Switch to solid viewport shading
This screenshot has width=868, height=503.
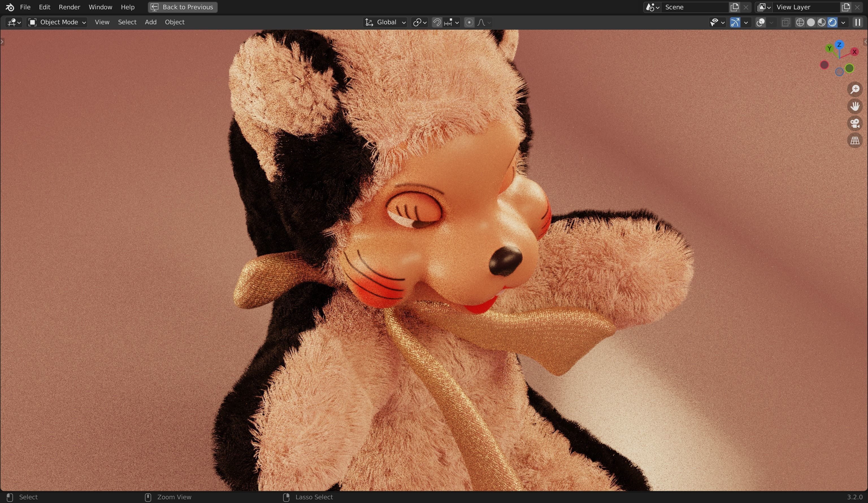point(811,22)
